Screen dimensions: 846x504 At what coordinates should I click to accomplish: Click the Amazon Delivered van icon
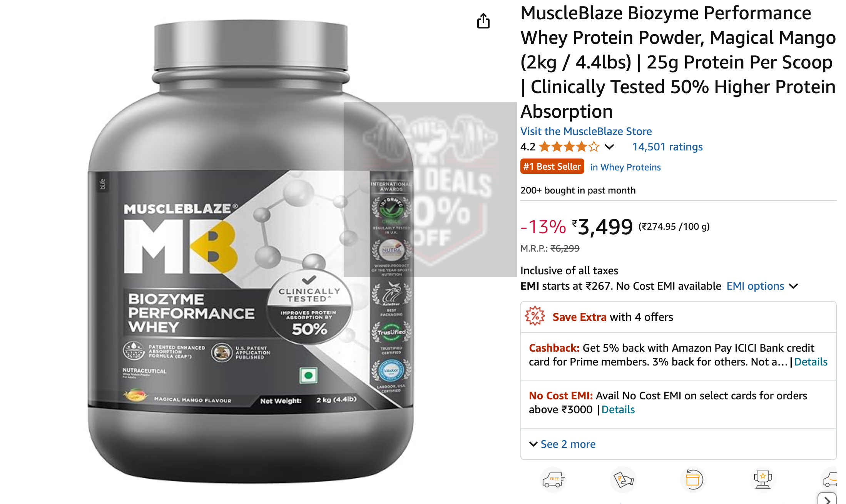[829, 479]
